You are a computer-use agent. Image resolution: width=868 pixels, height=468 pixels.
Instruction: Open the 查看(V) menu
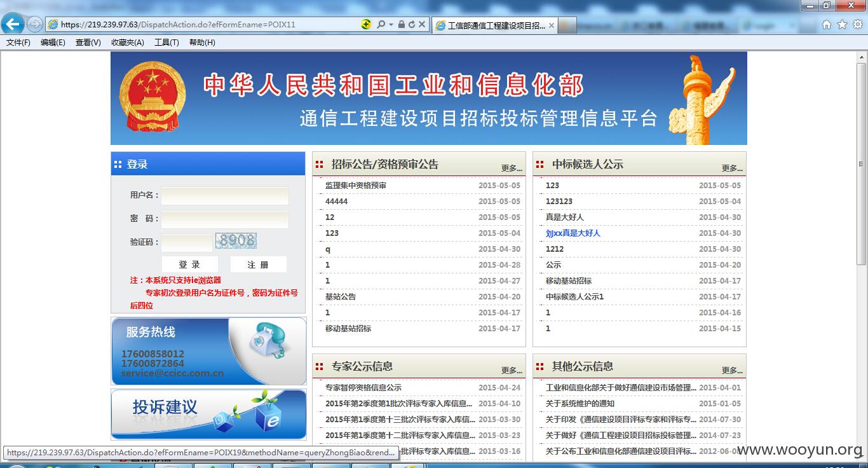[x=88, y=43]
